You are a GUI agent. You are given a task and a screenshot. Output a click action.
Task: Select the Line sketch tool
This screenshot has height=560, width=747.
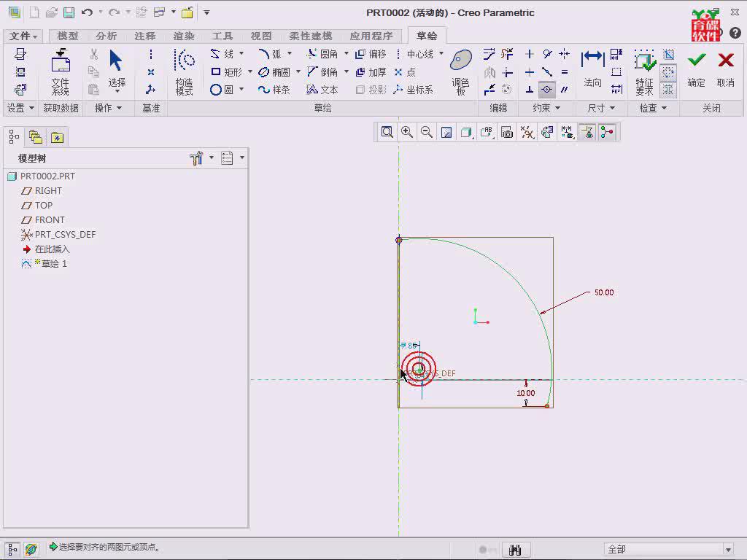coord(222,54)
